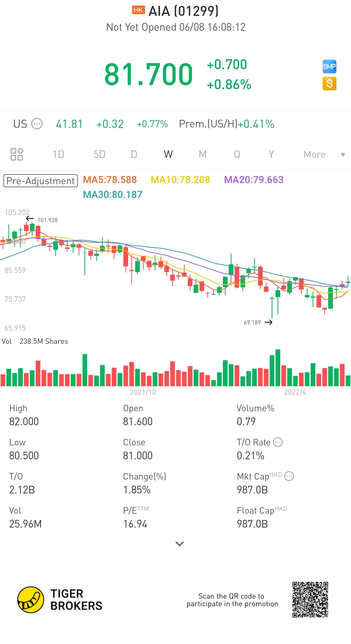Expand more stock details with chevron
This screenshot has height=644, width=351.
180,544
